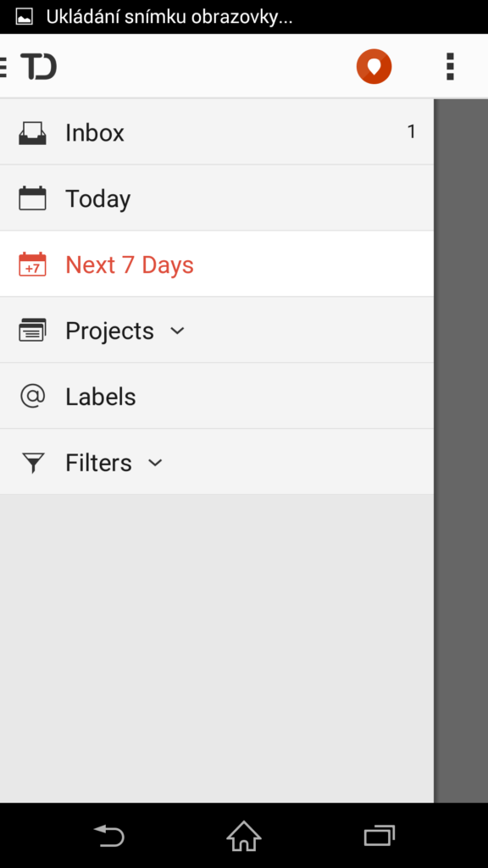
Task: Open the three-dot overflow menu
Action: pos(450,66)
